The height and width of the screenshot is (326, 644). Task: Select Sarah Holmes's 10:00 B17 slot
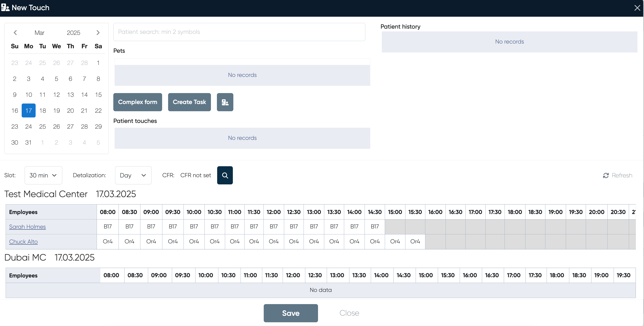coord(194,226)
